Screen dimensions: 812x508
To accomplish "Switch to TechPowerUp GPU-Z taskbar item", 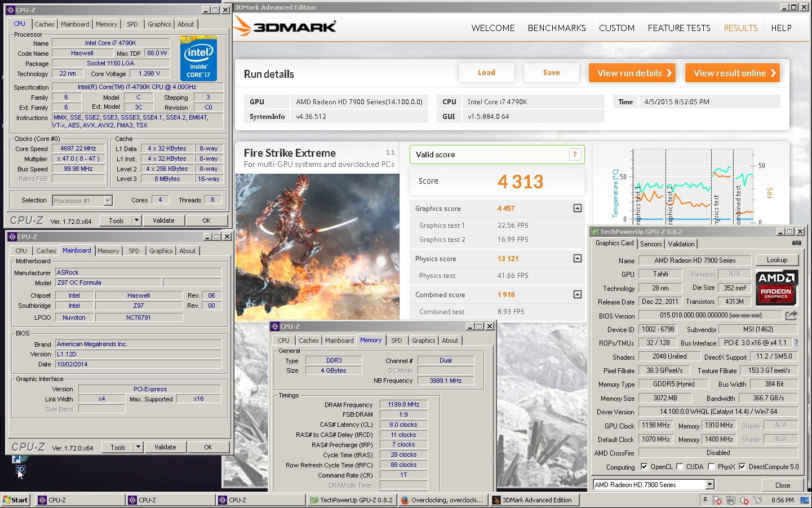I will 352,500.
